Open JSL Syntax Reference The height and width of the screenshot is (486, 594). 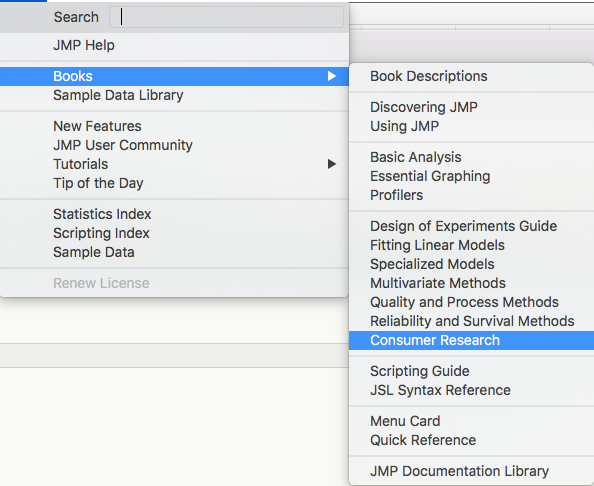click(471, 390)
